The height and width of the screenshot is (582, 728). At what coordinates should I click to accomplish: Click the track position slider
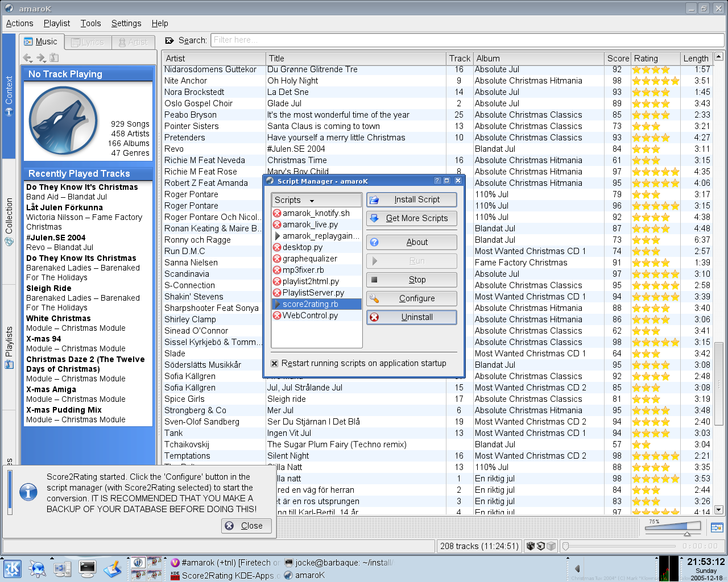click(620, 546)
